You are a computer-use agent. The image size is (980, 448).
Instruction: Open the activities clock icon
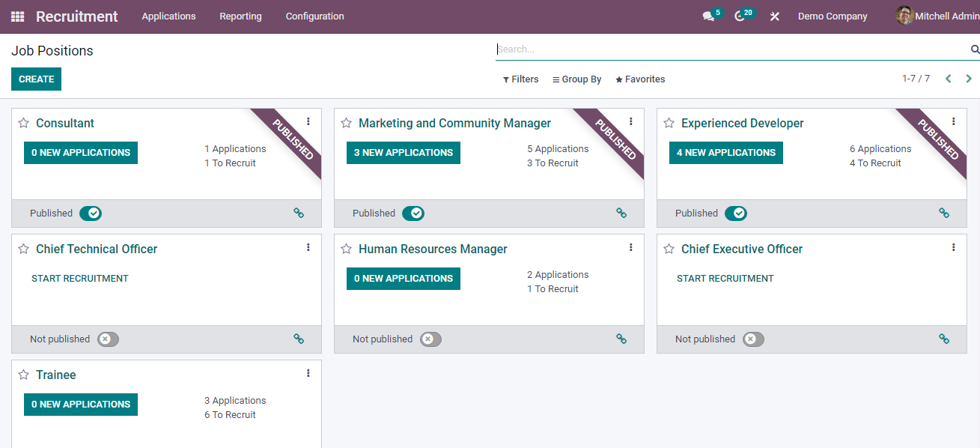click(740, 16)
